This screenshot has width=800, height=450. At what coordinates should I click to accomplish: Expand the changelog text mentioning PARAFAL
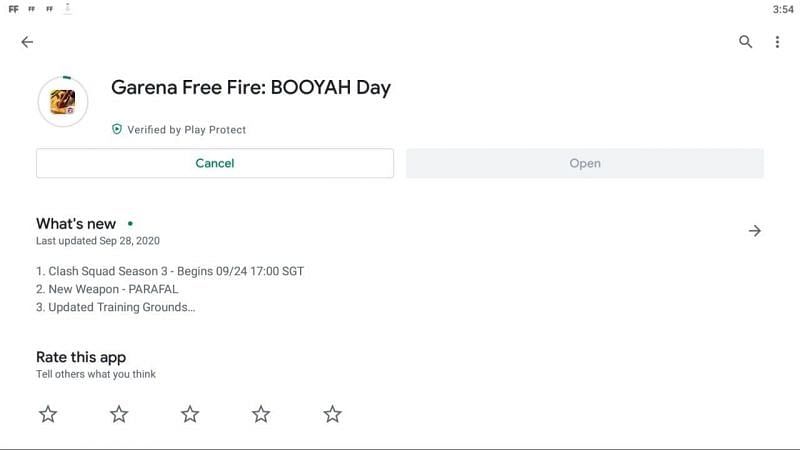click(113, 289)
